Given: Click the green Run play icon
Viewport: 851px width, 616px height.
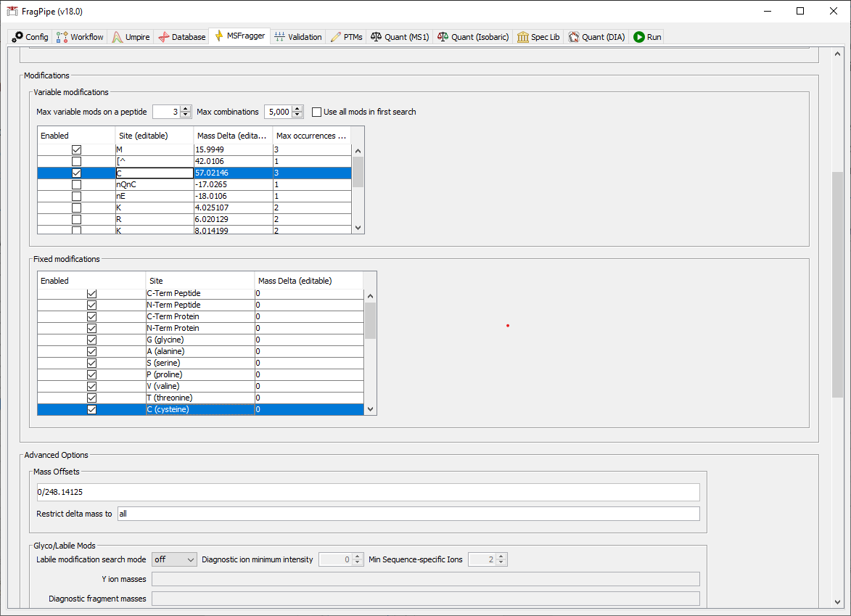Looking at the screenshot, I should (x=638, y=37).
